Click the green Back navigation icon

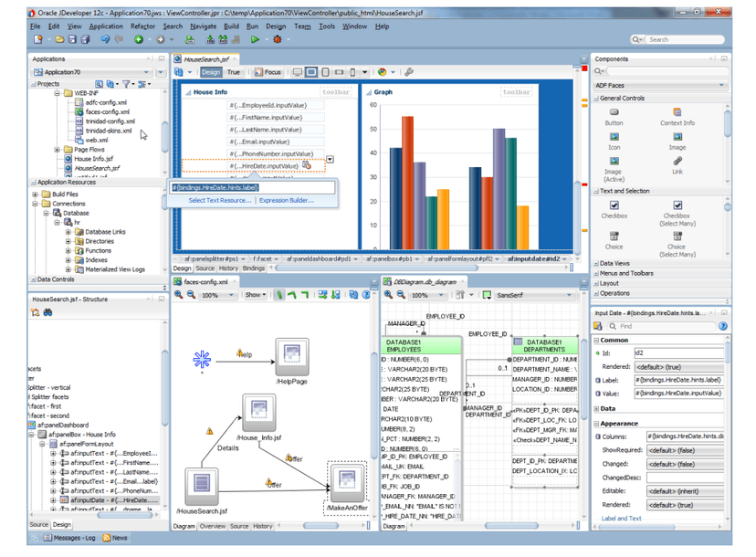click(x=139, y=39)
